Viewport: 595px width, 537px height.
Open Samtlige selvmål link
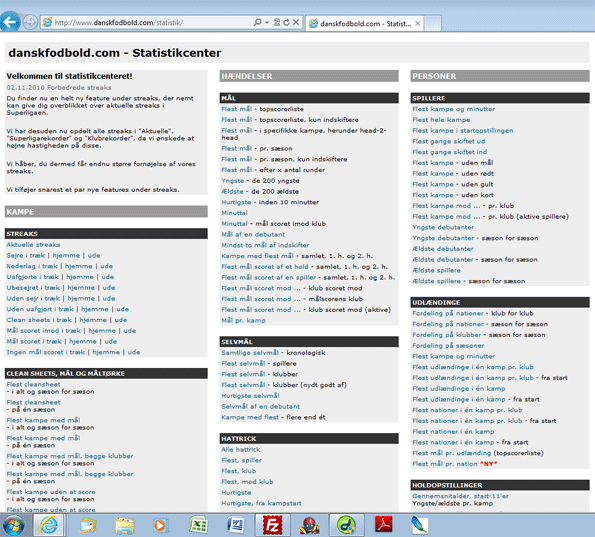point(250,353)
